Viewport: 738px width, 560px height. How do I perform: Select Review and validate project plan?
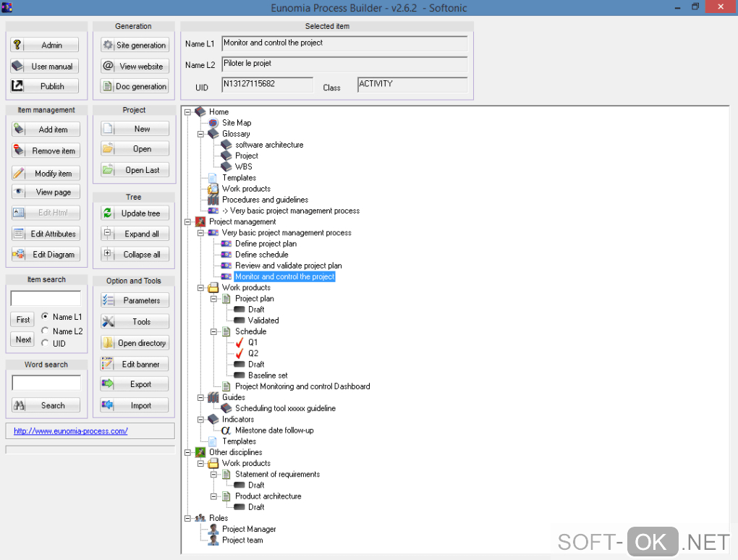coord(289,266)
